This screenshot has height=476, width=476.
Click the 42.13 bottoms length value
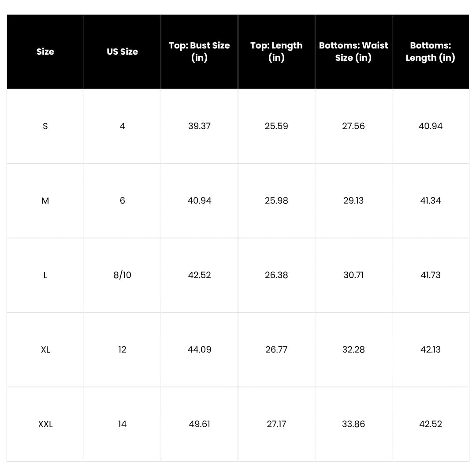(x=431, y=350)
